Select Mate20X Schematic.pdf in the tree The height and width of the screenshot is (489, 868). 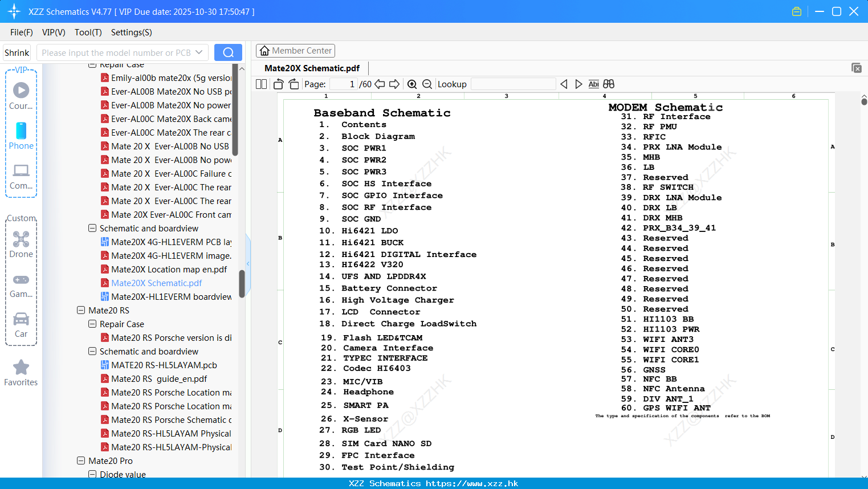(156, 283)
